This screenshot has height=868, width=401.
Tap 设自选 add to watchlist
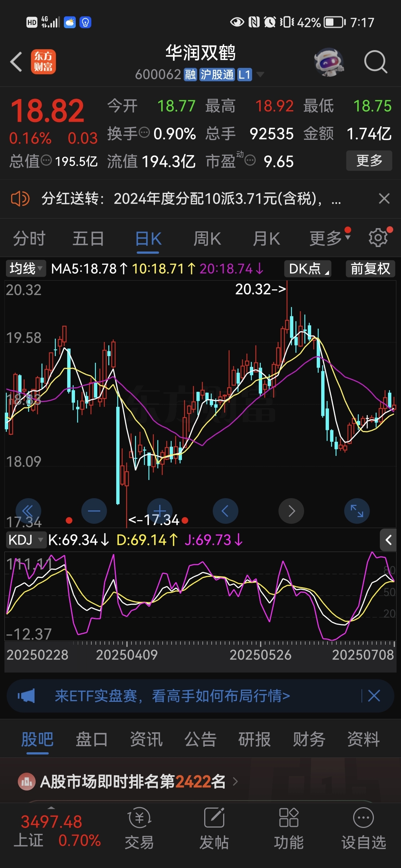pos(363,829)
